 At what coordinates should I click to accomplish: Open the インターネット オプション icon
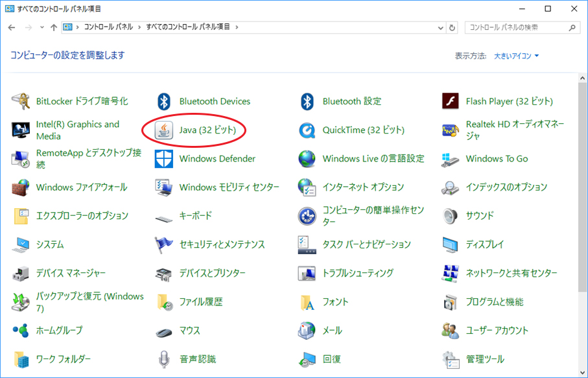[x=307, y=187]
